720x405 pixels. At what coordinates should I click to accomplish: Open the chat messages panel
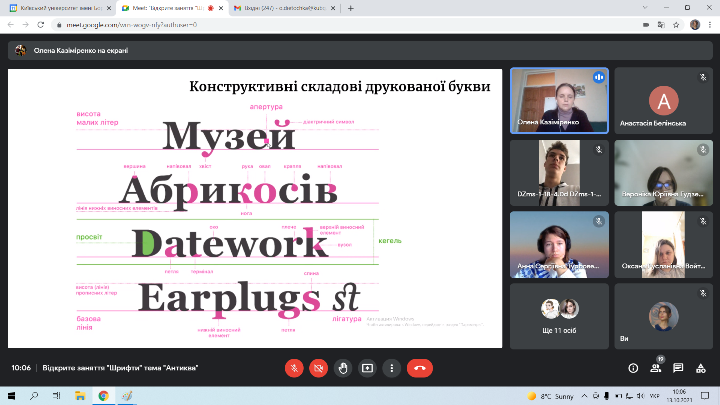(678, 367)
